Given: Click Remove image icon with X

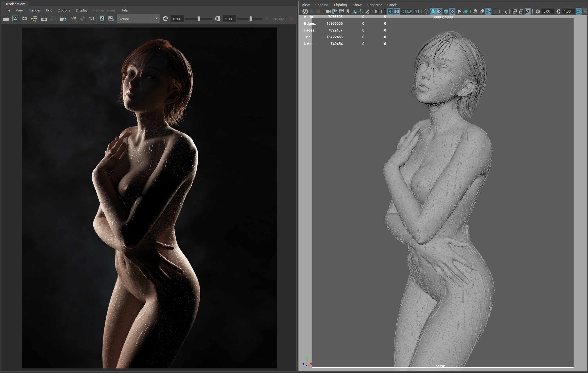Looking at the screenshot, I should coord(111,19).
